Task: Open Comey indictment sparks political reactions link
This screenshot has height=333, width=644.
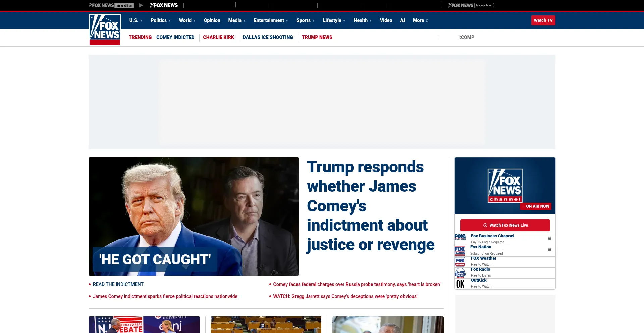Action: pos(165,296)
